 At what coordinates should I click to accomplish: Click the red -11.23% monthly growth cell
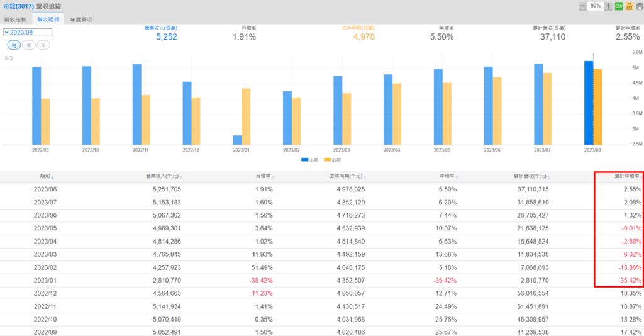point(261,293)
